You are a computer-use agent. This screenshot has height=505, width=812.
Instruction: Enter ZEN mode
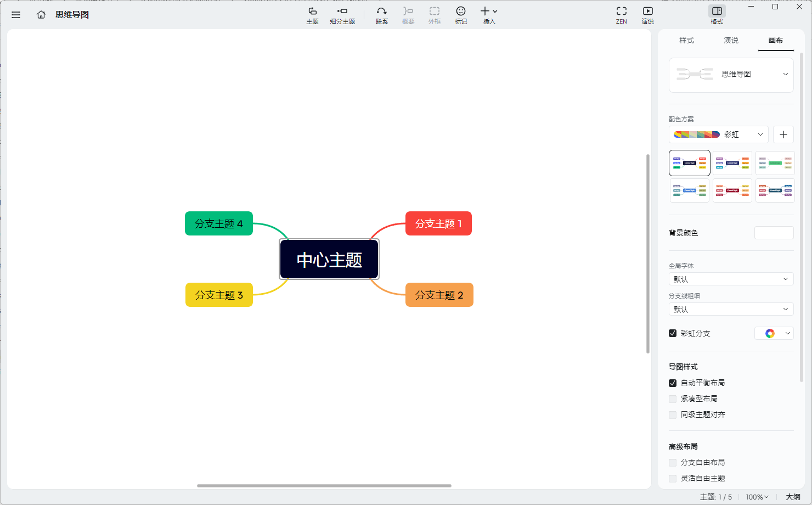pos(621,14)
